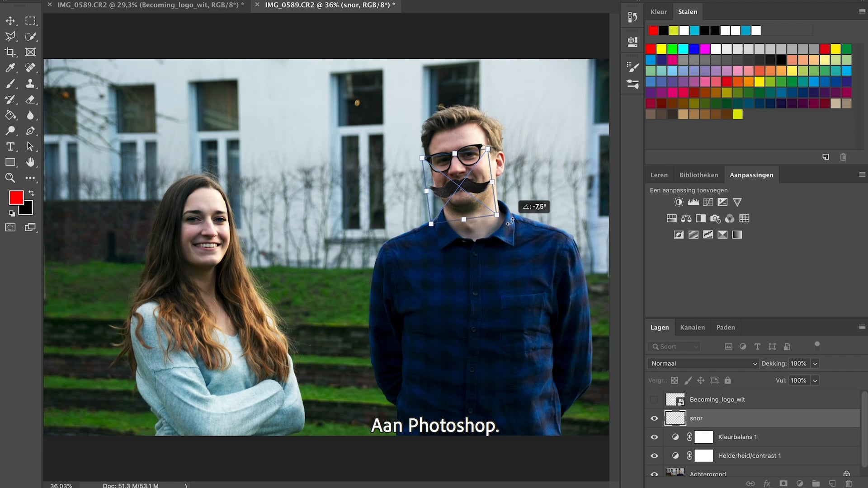
Task: Open the Dekking opacity dropdown arrow
Action: tap(815, 364)
